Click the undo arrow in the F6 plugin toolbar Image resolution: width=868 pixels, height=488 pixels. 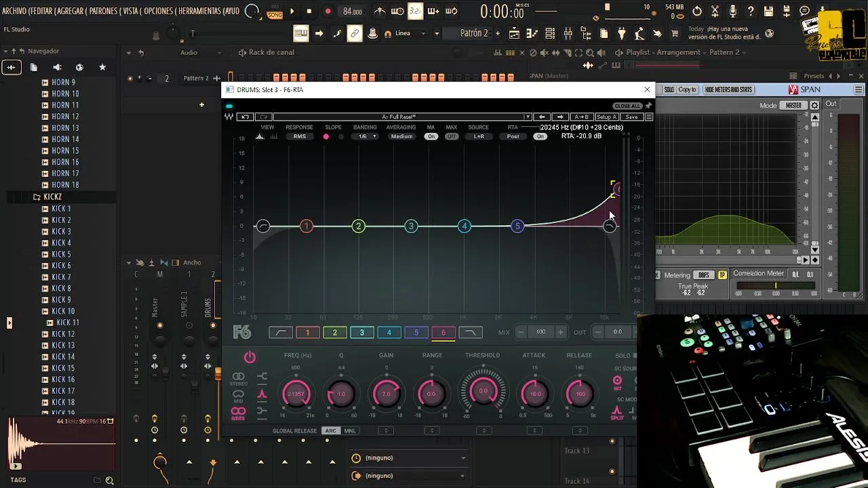[x=246, y=117]
